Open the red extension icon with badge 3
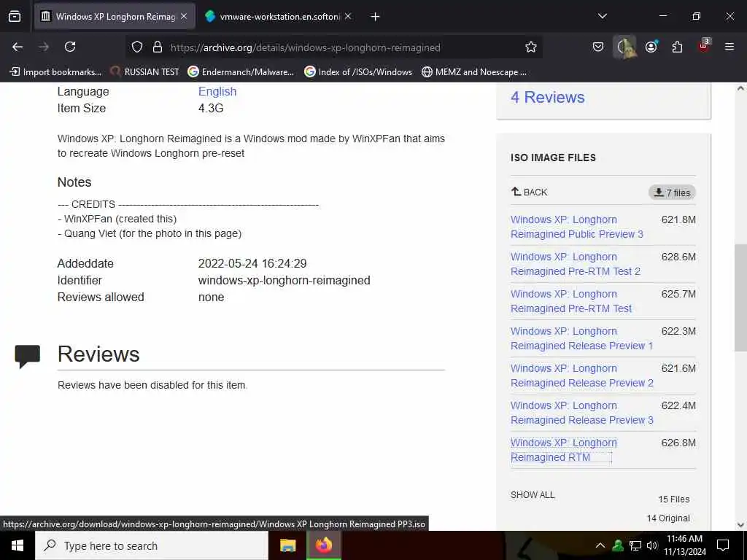Screen dimensions: 747x560 click(704, 46)
